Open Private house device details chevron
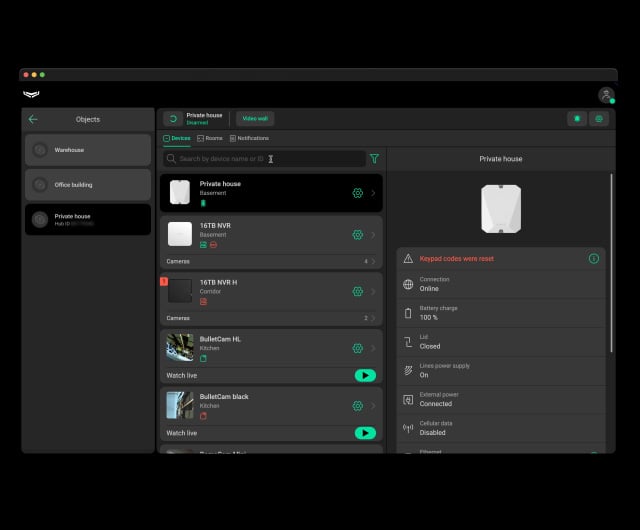The height and width of the screenshot is (530, 640). [x=373, y=193]
